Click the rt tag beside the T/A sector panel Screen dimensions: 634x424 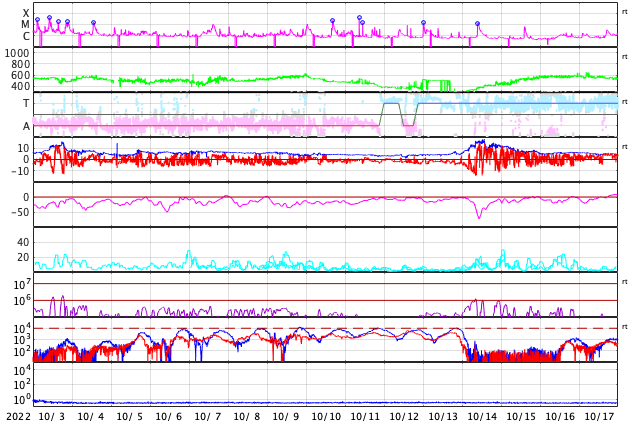[x=624, y=101]
